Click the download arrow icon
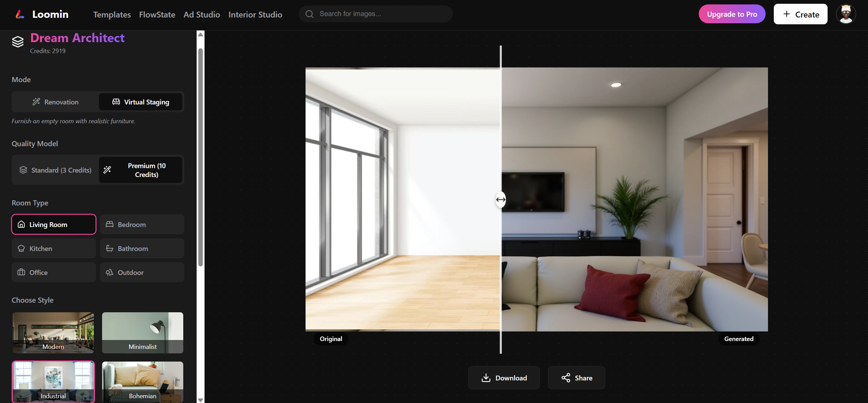The image size is (868, 403). [x=486, y=378]
